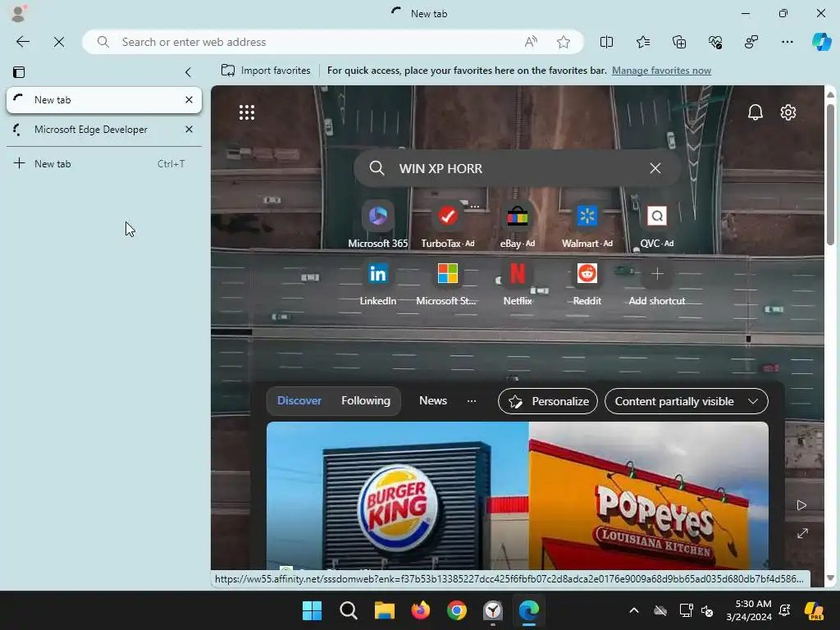Play the background video

801,505
